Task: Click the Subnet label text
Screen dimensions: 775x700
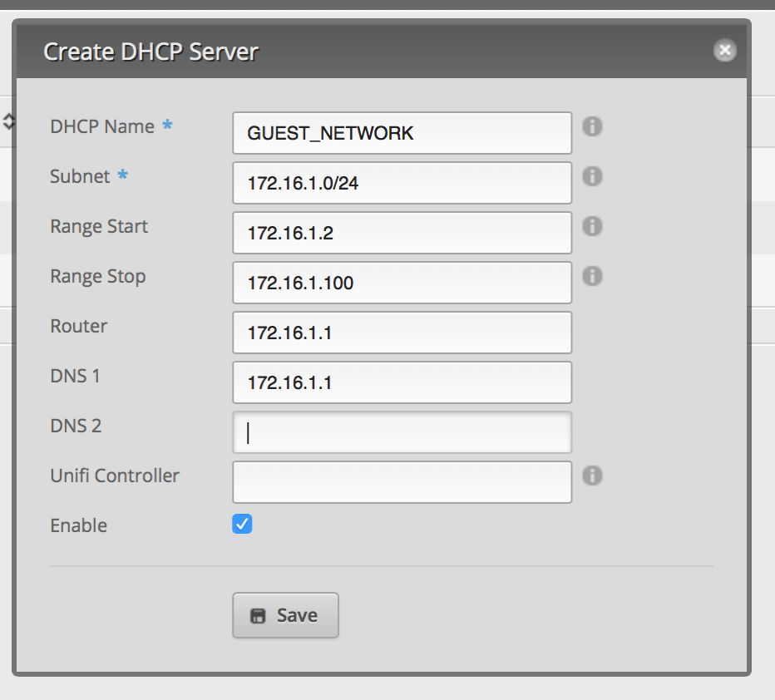Action: click(80, 176)
